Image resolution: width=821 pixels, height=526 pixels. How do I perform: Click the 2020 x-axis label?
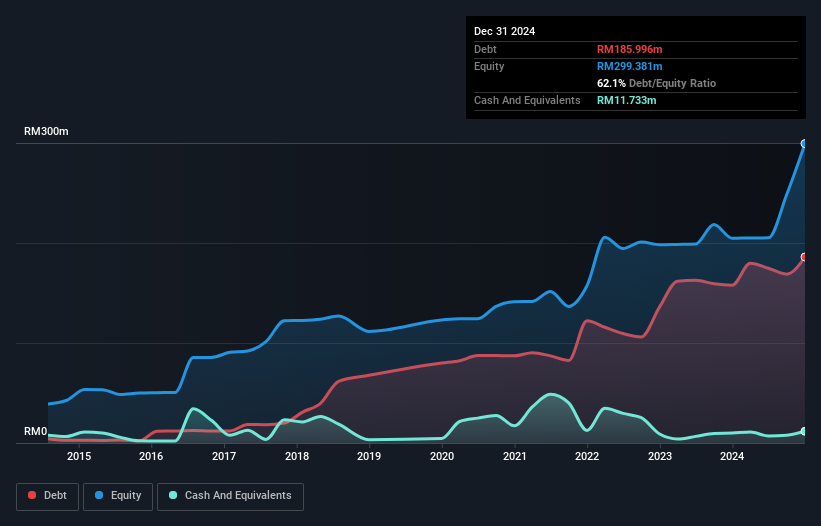click(x=442, y=456)
